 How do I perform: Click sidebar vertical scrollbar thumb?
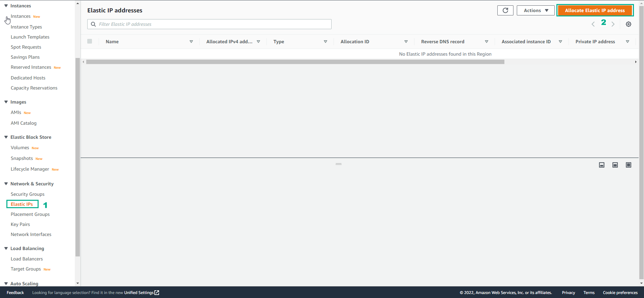[x=78, y=157]
